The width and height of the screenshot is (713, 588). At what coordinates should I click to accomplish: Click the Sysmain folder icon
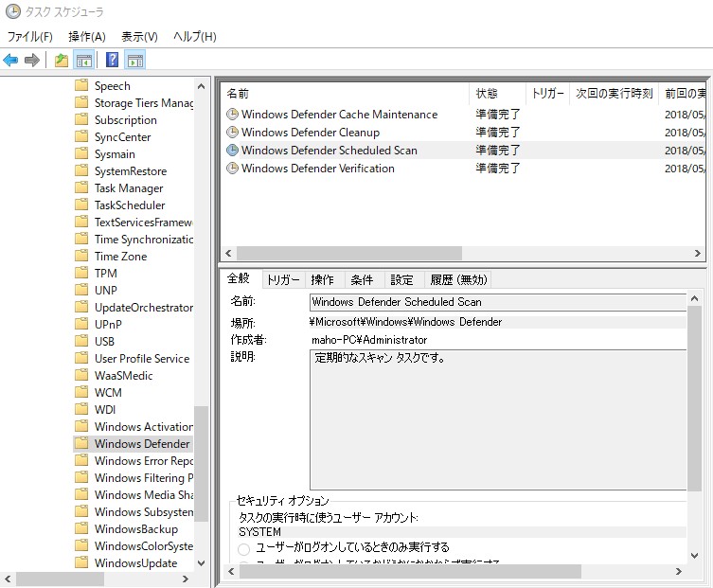point(81,153)
